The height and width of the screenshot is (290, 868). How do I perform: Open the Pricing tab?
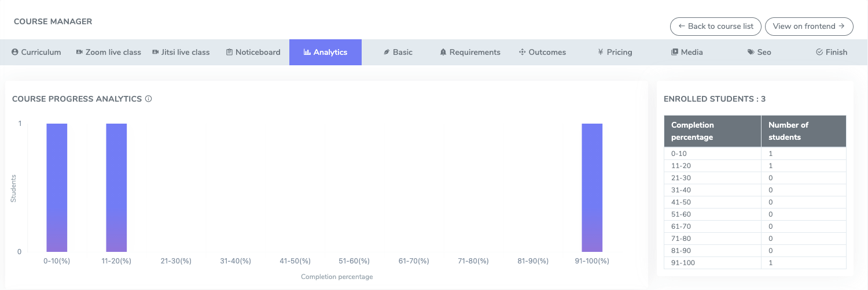[615, 52]
